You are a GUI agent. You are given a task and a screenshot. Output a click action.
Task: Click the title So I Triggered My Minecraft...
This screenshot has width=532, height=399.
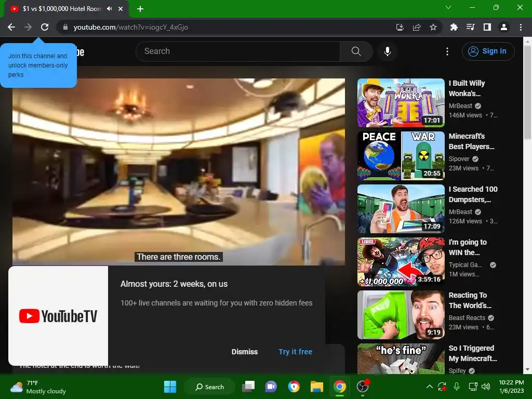click(x=473, y=353)
